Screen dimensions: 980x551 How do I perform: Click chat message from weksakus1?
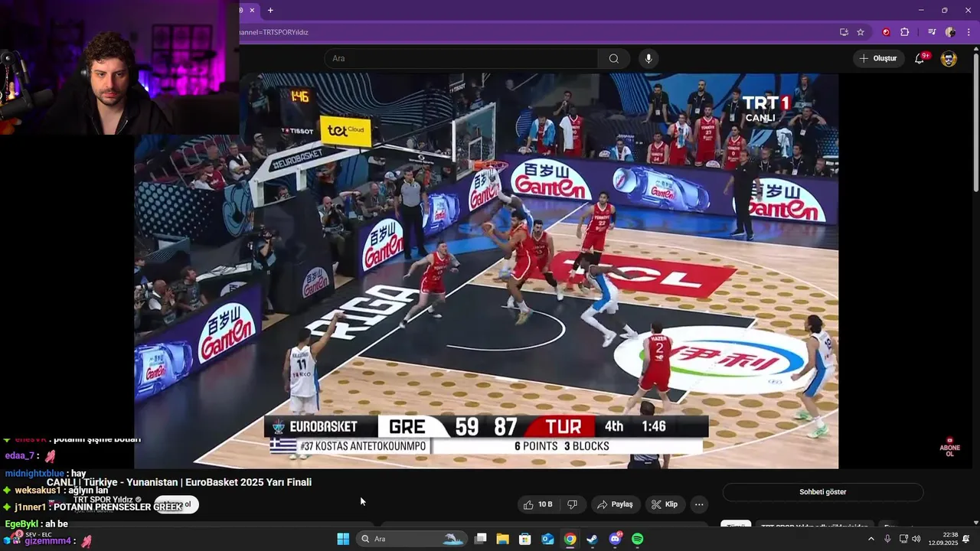click(57, 491)
